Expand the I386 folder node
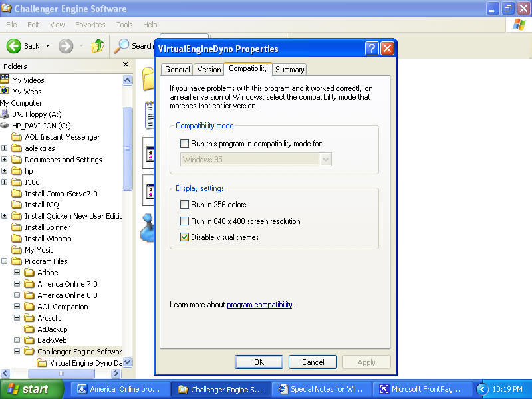This screenshot has height=399, width=532. pyautogui.click(x=5, y=182)
